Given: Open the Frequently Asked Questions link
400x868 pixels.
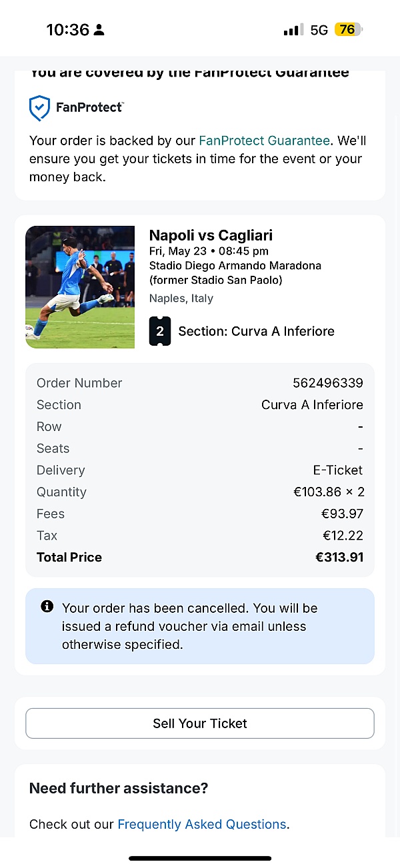Looking at the screenshot, I should 201,824.
